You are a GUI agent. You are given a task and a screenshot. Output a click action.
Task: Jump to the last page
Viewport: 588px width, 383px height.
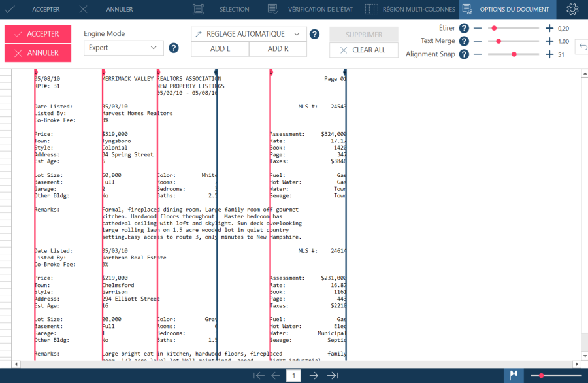click(332, 375)
